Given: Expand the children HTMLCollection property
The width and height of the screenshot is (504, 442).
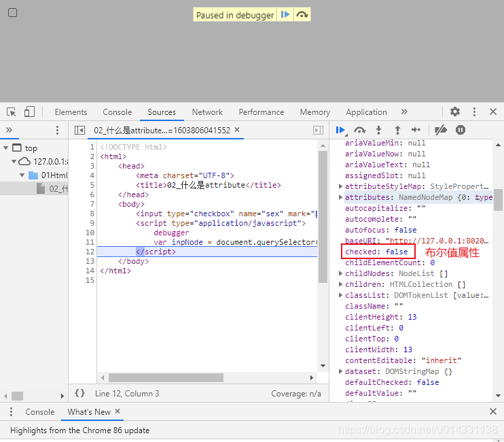Looking at the screenshot, I should point(340,284).
